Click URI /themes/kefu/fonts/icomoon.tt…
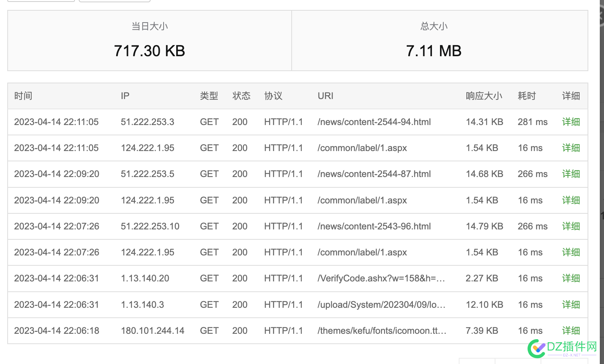Image resolution: width=604 pixels, height=364 pixels. (382, 331)
